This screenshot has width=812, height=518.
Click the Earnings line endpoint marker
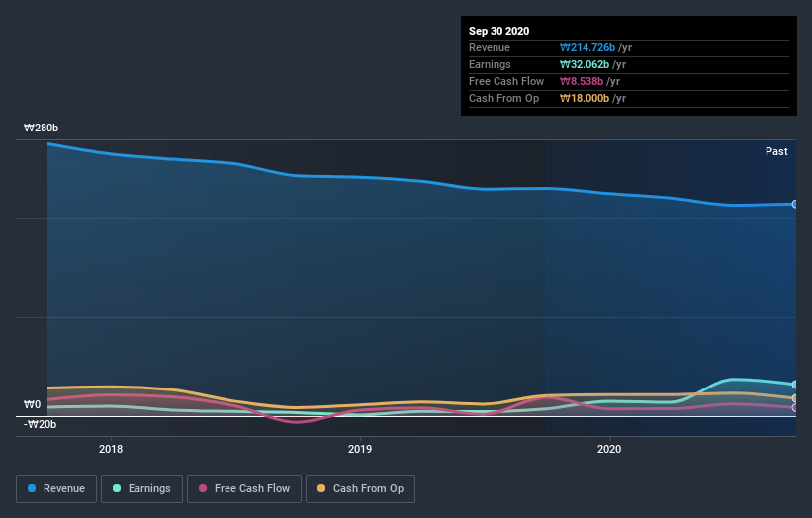click(795, 385)
